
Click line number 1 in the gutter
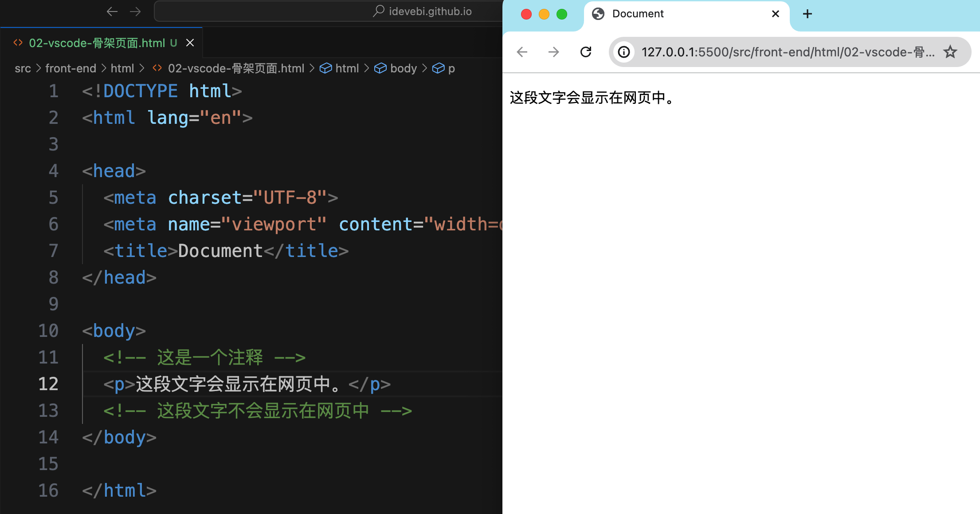(53, 91)
